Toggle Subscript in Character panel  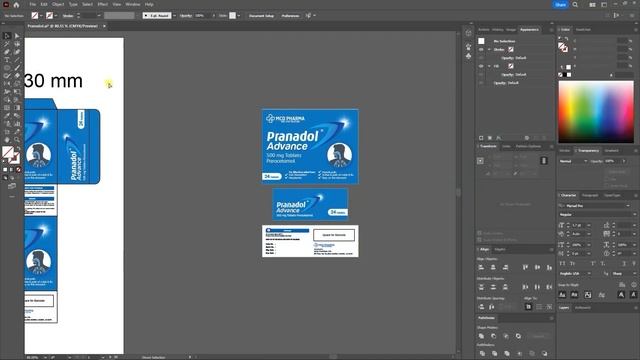[602, 264]
